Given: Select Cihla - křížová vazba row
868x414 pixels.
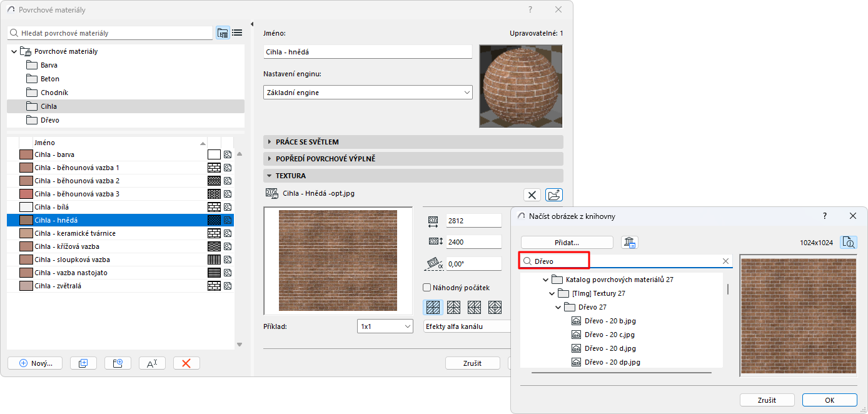Looking at the screenshot, I should (x=121, y=246).
